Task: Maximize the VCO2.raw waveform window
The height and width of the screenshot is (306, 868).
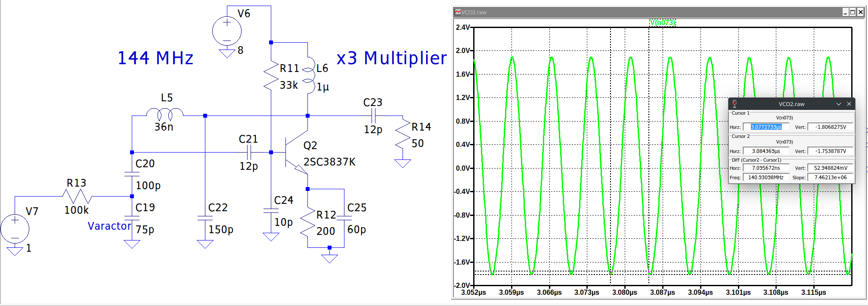Action: pos(852,12)
